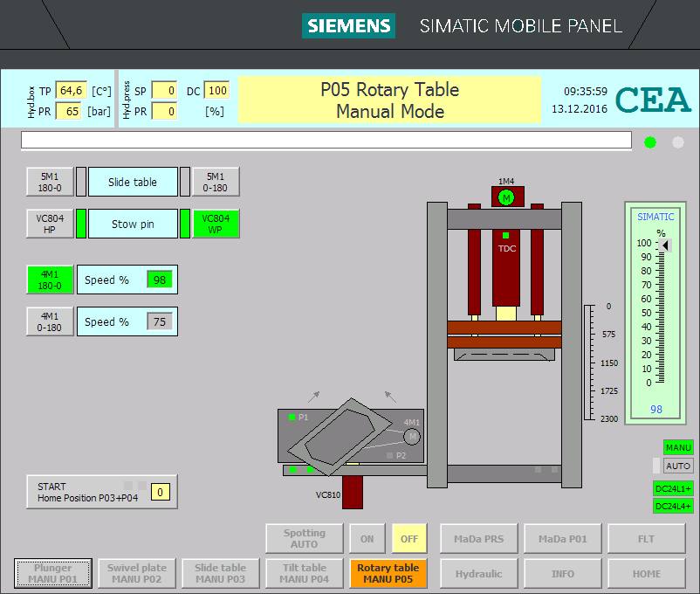Select Rotary table MANU P05 screen
700x594 pixels.
point(388,573)
